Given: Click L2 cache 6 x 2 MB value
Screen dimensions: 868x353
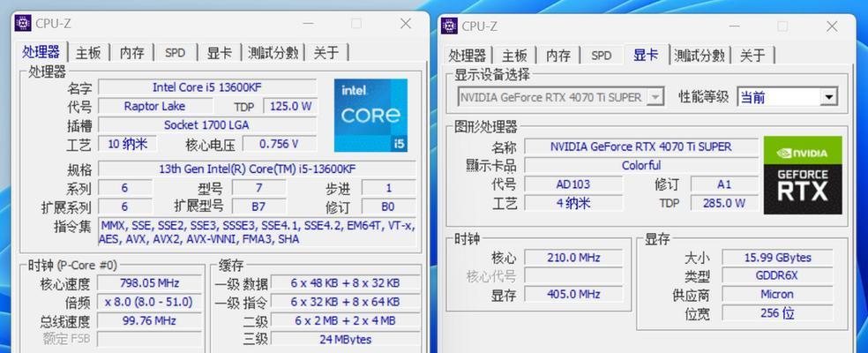Looking at the screenshot, I should click(345, 321).
